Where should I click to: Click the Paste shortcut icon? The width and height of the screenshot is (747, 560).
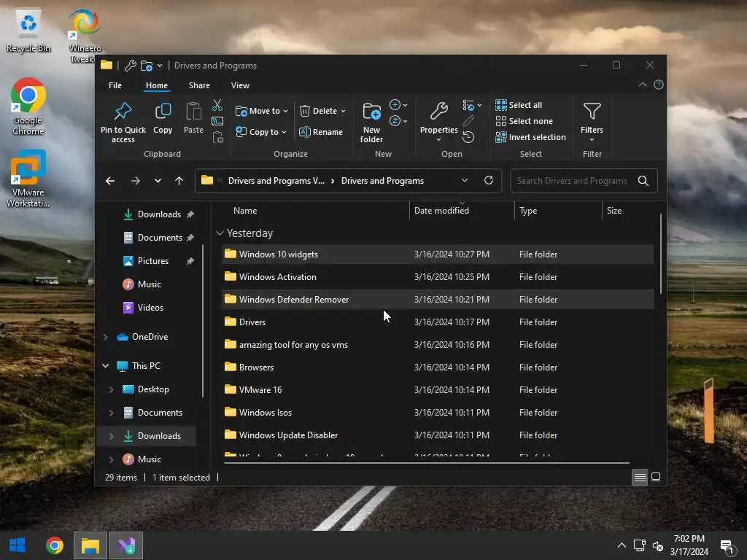(217, 137)
